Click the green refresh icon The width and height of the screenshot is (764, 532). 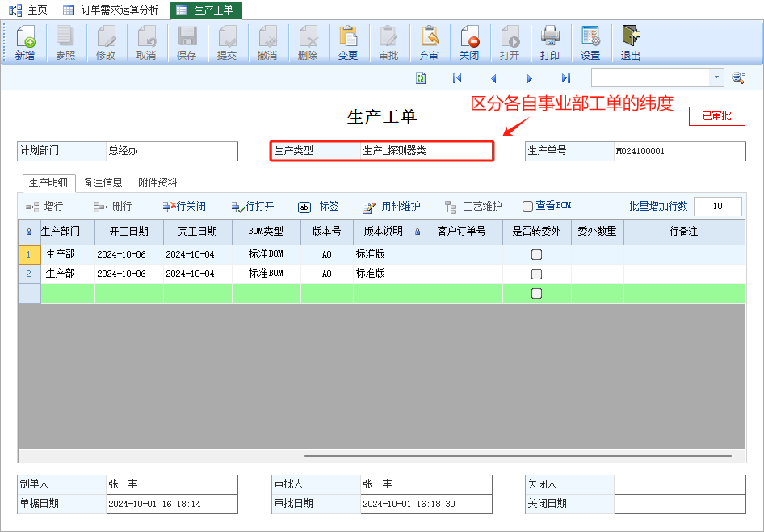click(x=421, y=78)
